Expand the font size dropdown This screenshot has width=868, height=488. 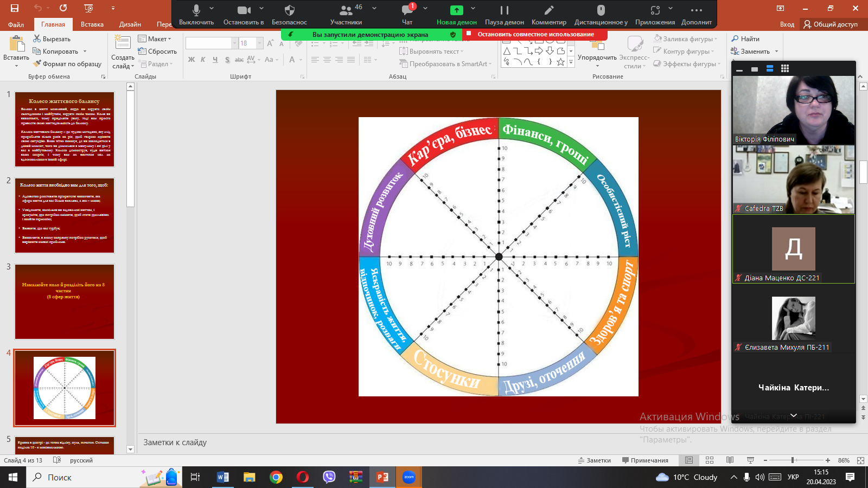tap(259, 43)
